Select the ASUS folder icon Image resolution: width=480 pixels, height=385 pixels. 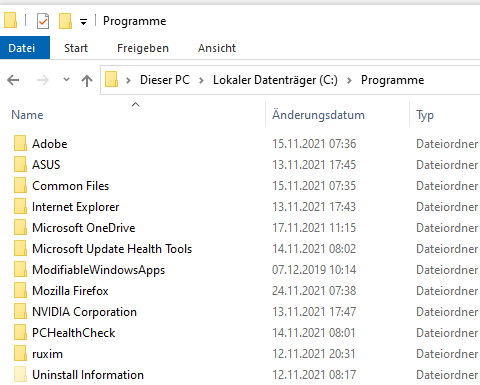[20, 164]
